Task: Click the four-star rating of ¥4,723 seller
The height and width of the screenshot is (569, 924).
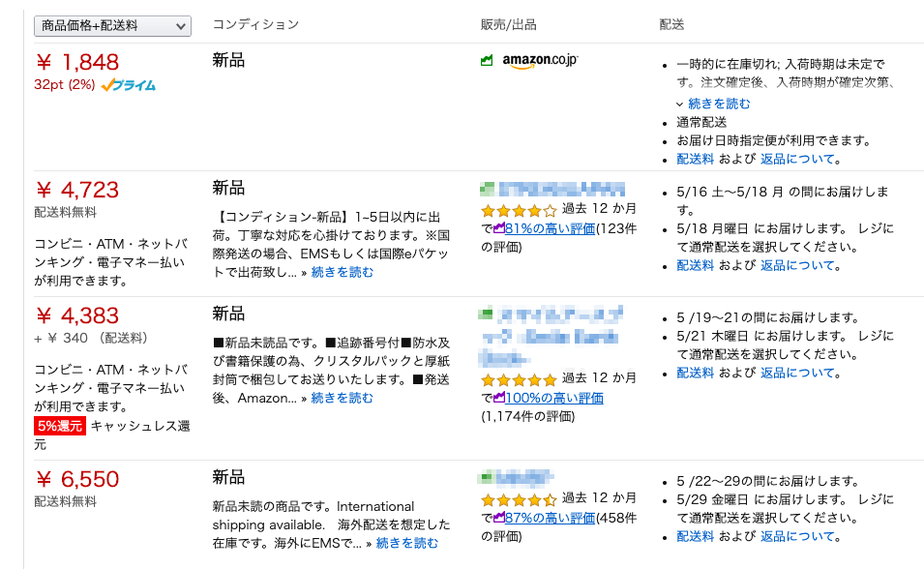Action: click(x=519, y=210)
